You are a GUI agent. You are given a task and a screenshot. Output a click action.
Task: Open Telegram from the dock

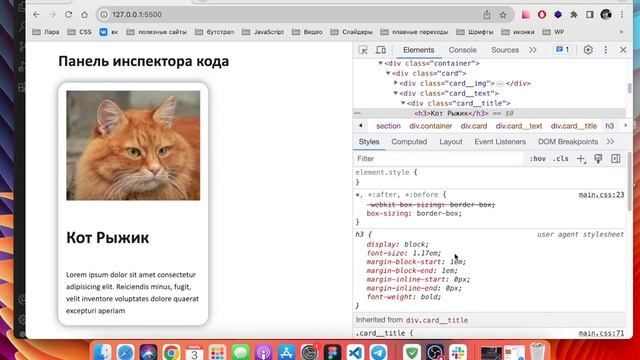tap(379, 352)
